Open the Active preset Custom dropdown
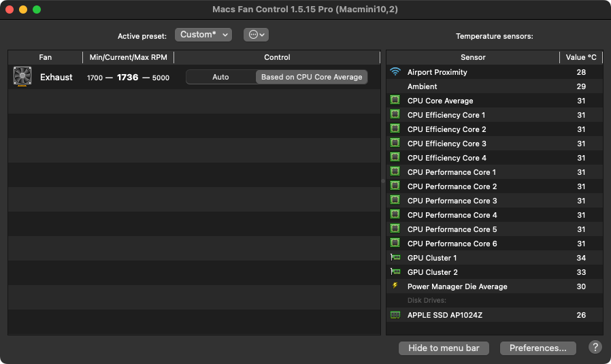The height and width of the screenshot is (364, 611). (x=203, y=35)
